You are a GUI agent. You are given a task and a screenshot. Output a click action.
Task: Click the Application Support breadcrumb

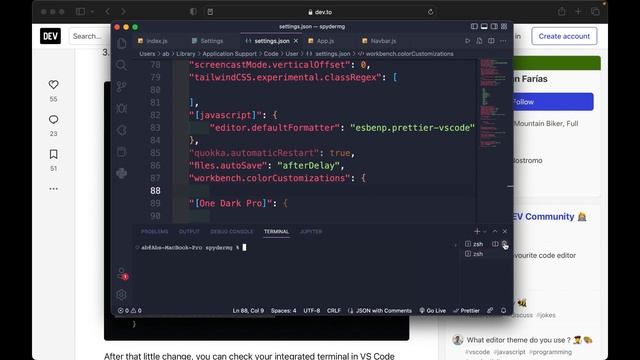229,54
